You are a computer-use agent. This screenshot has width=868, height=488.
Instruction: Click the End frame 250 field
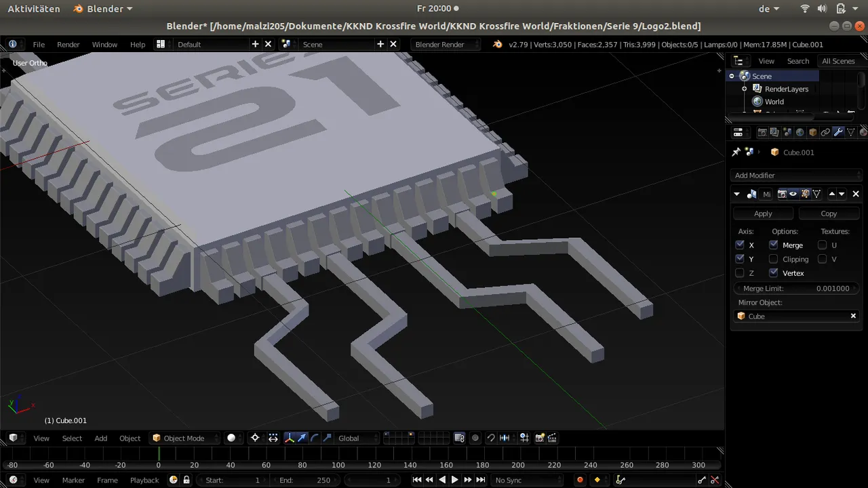[x=304, y=480]
